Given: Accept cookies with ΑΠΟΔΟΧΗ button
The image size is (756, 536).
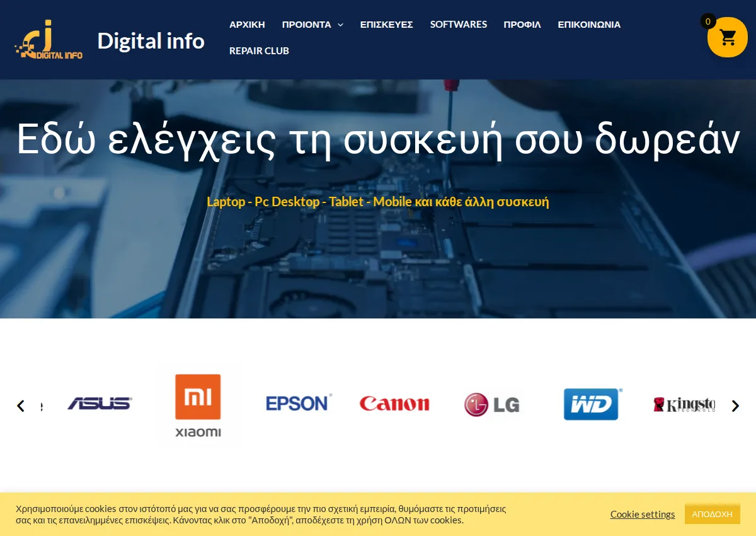Looking at the screenshot, I should pos(713,514).
